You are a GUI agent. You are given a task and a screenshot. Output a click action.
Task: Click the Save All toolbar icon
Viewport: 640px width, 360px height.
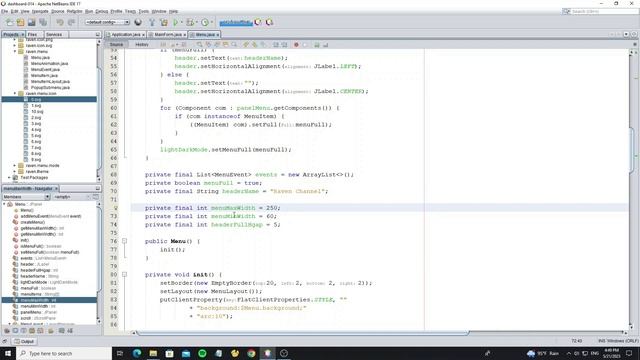43,22
